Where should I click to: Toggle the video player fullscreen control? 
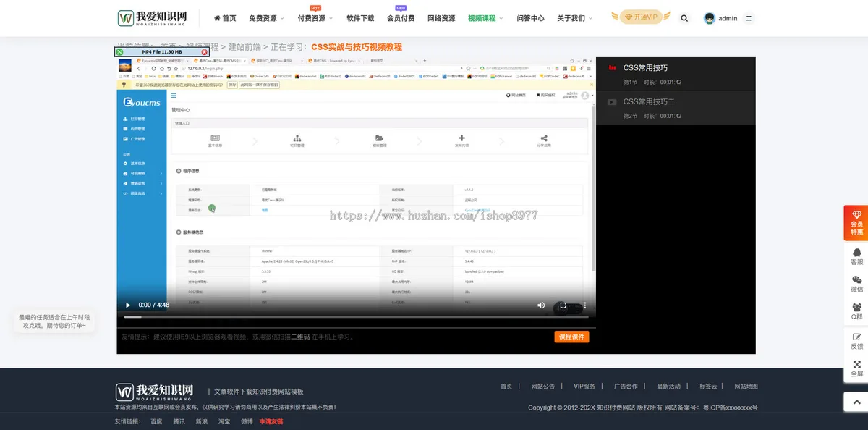(x=563, y=305)
